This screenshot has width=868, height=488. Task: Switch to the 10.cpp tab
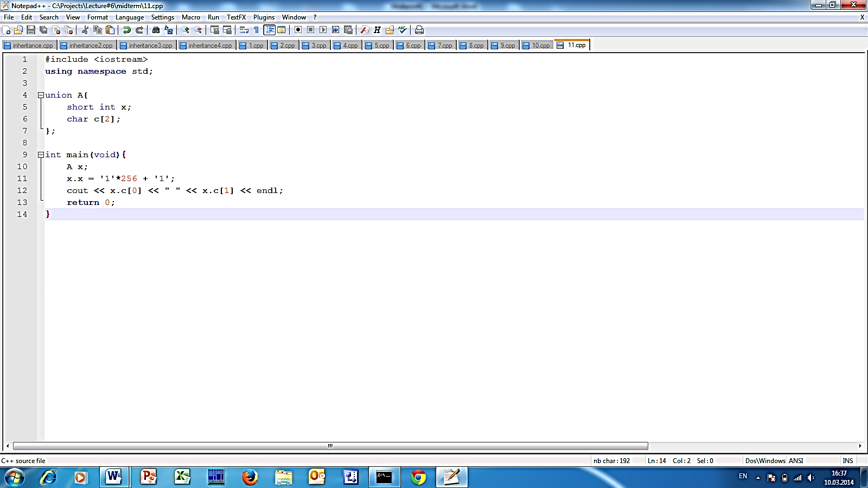click(x=537, y=46)
